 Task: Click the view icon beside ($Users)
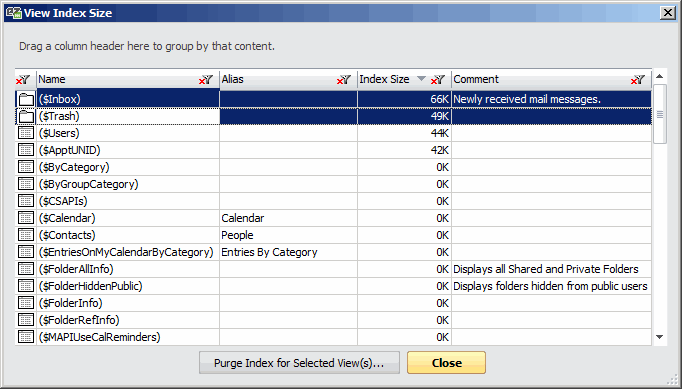(x=26, y=133)
